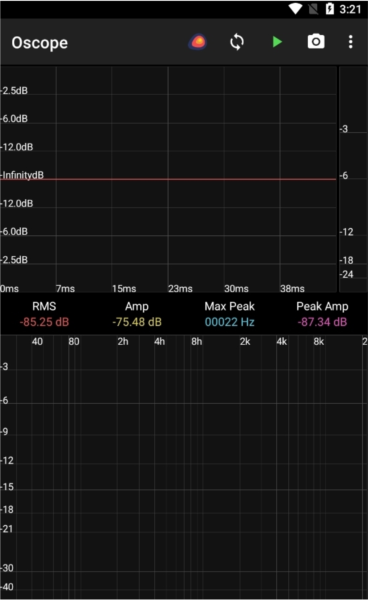This screenshot has width=368, height=600.
Task: Select the Peak Amp label
Action: [322, 307]
